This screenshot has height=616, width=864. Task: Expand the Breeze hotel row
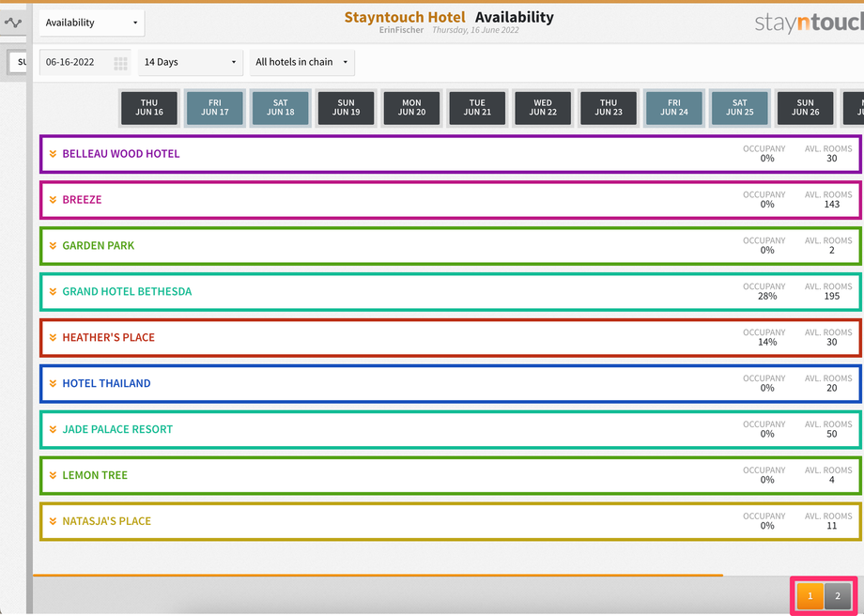53,199
